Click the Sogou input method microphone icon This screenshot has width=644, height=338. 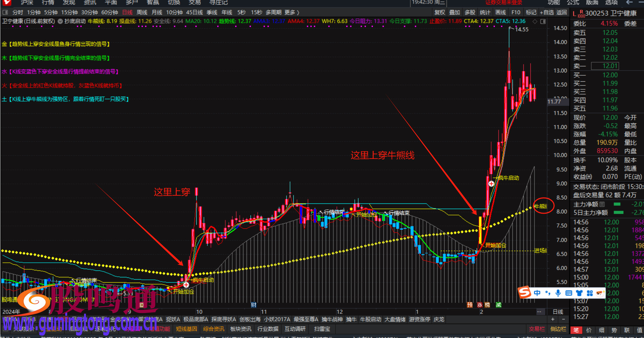[x=558, y=293]
